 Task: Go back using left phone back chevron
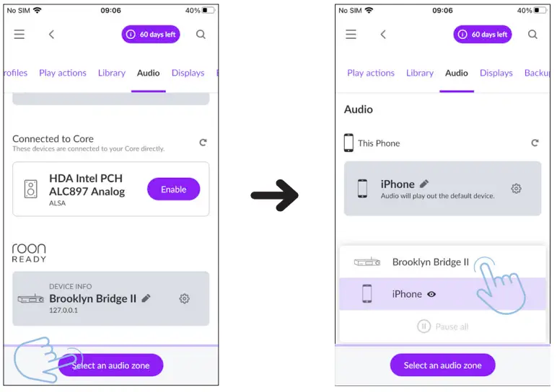pos(51,35)
